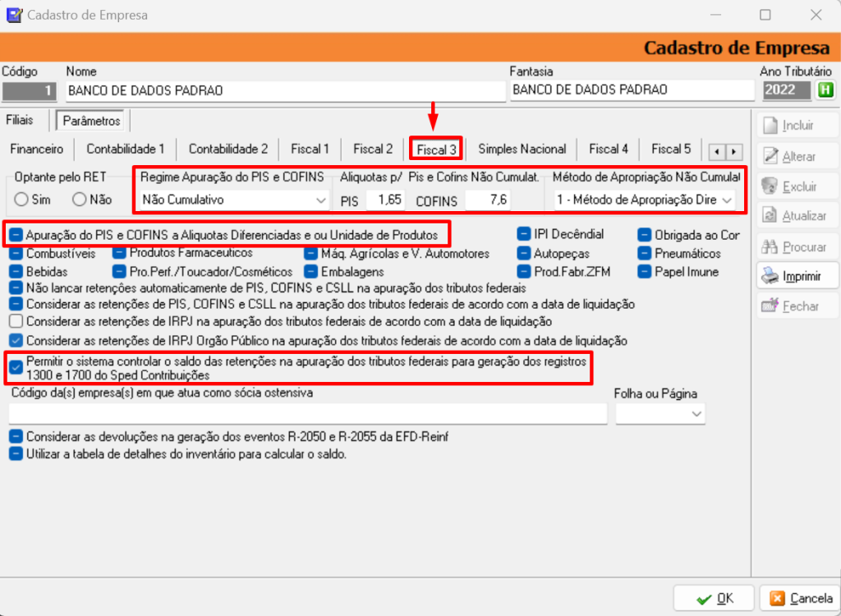The height and width of the screenshot is (616, 841).
Task: Confirm with the OK button
Action: pyautogui.click(x=714, y=598)
